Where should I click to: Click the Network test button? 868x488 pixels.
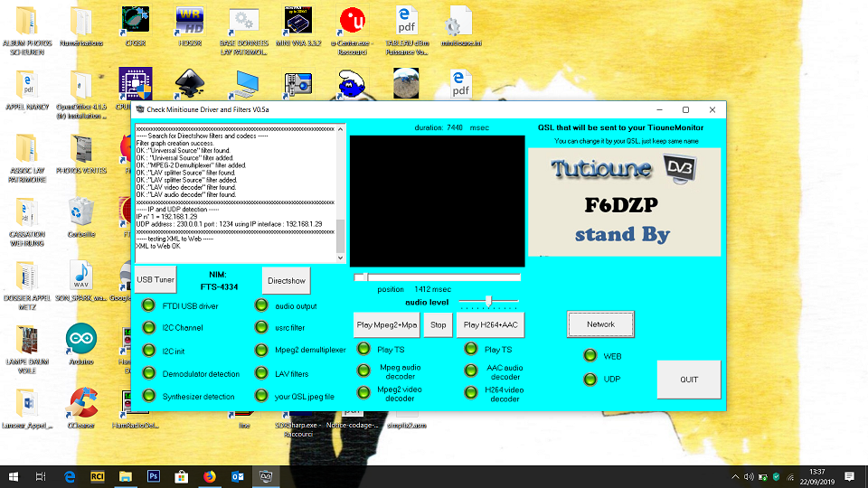tap(600, 324)
